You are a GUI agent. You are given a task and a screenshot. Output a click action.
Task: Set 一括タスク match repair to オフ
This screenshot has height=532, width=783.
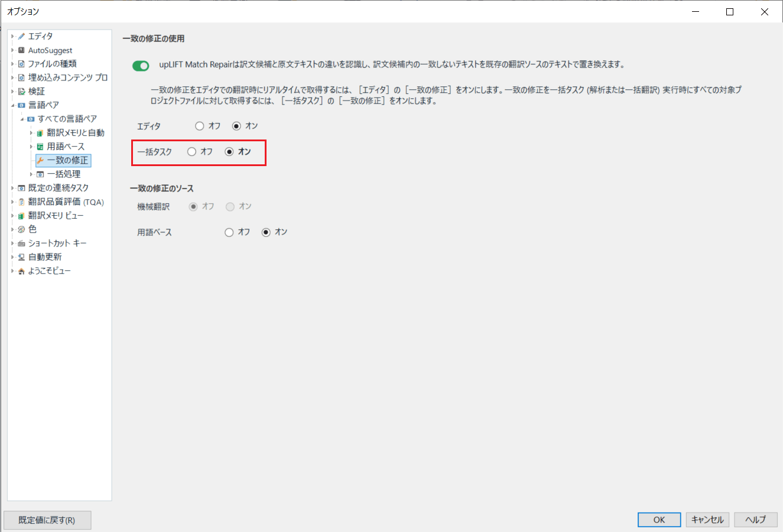[191, 152]
